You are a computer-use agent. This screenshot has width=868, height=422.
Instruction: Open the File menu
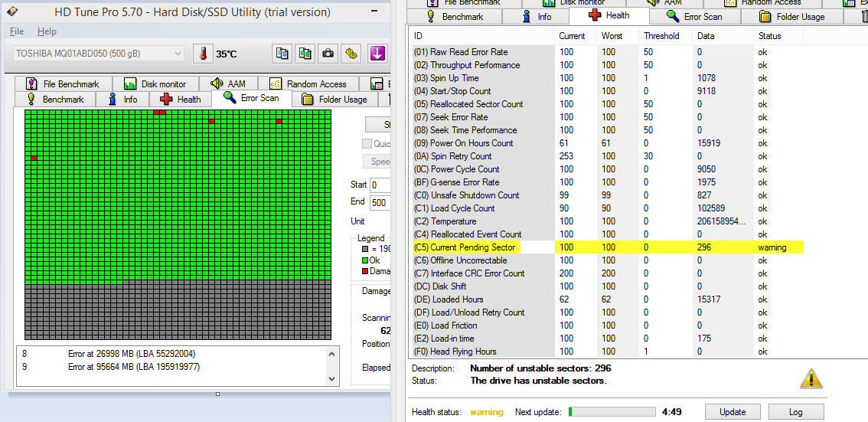(x=17, y=31)
